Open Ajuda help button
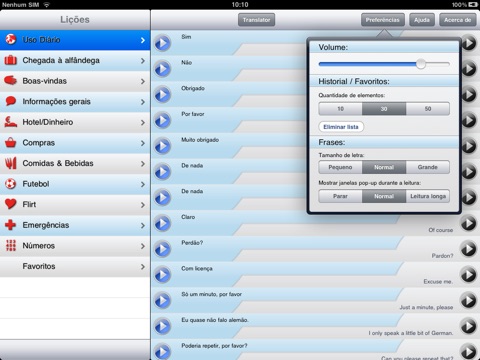 coord(422,20)
